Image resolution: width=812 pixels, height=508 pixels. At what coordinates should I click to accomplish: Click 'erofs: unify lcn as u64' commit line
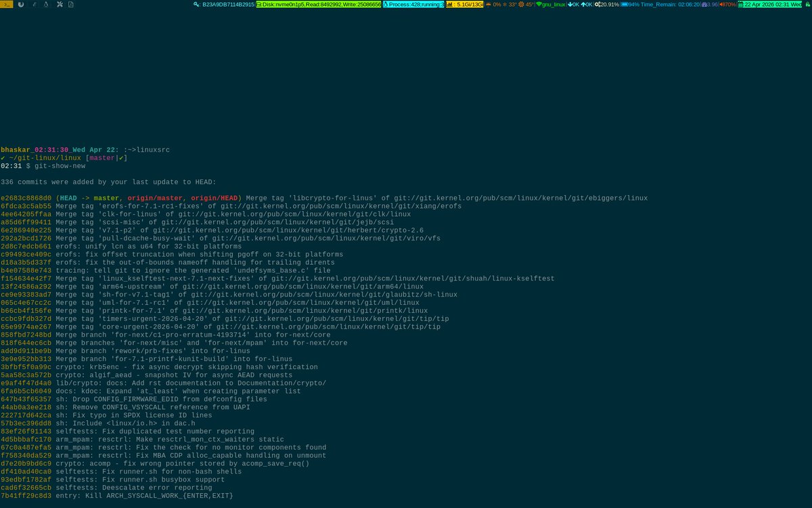pos(121,247)
